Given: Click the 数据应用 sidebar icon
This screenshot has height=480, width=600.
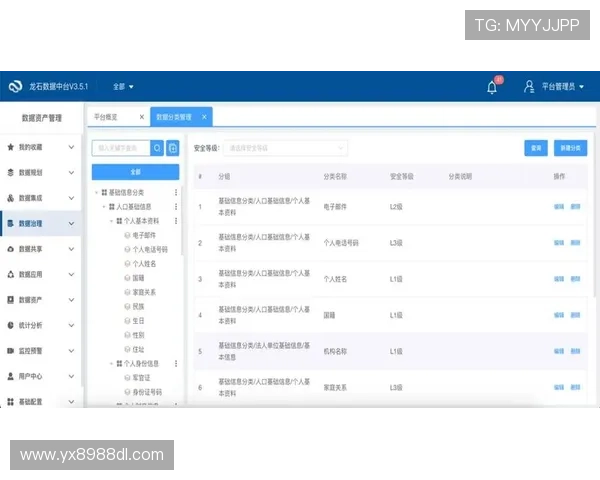Looking at the screenshot, I should click(11, 274).
